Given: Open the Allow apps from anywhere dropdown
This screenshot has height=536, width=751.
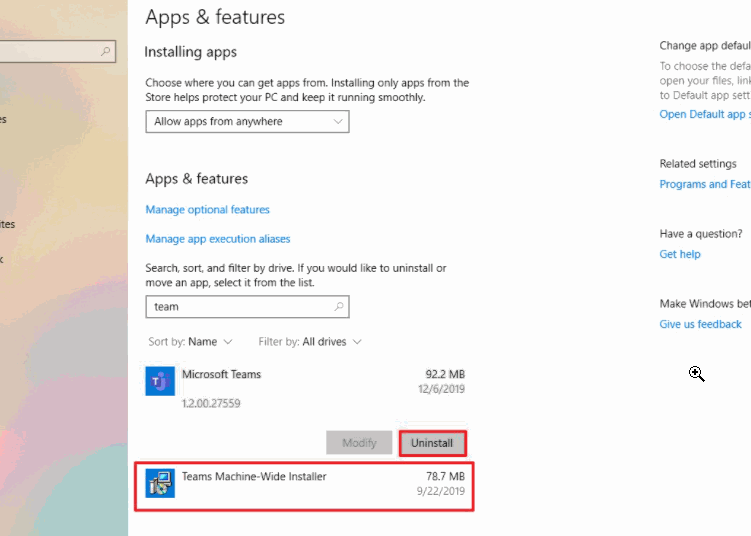Looking at the screenshot, I should (247, 122).
